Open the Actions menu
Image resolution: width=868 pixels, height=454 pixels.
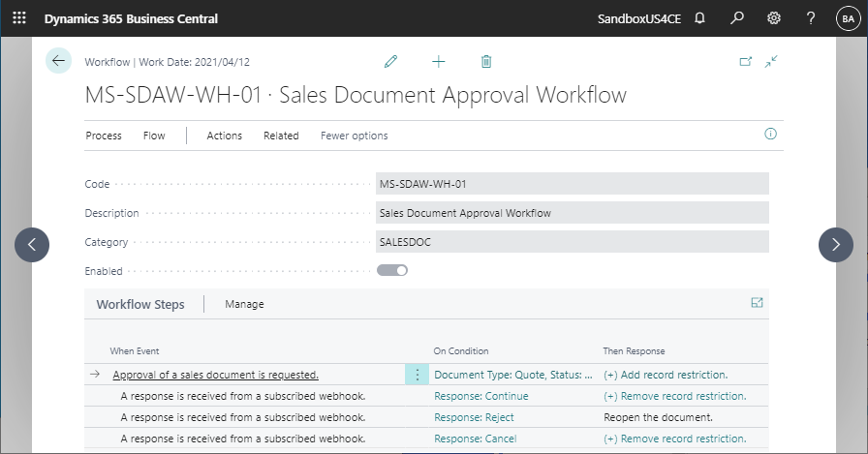pos(224,136)
